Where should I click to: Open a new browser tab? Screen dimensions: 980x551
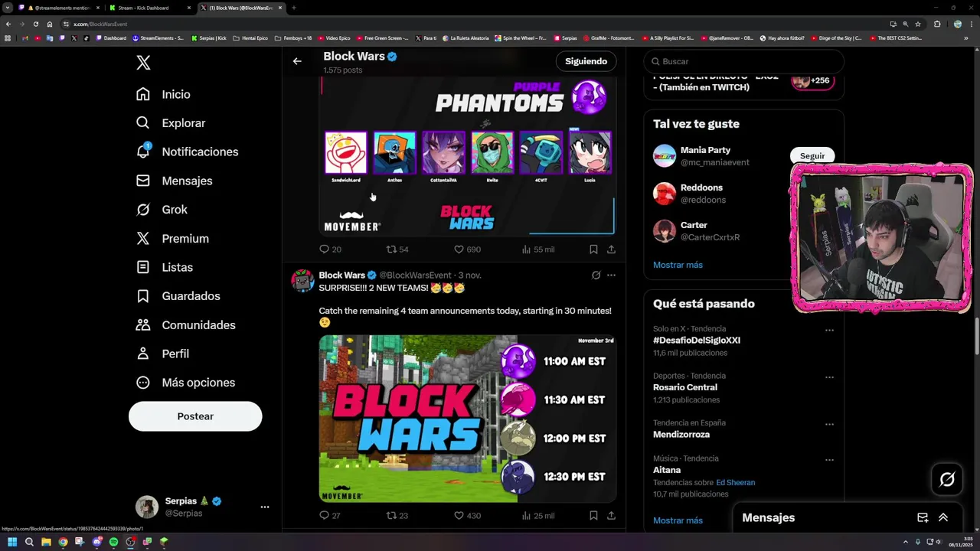tap(294, 8)
